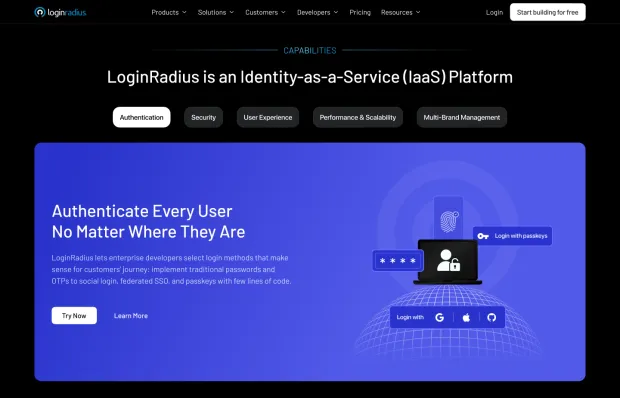Go to the Pricing page
The width and height of the screenshot is (620, 398).
pos(360,12)
